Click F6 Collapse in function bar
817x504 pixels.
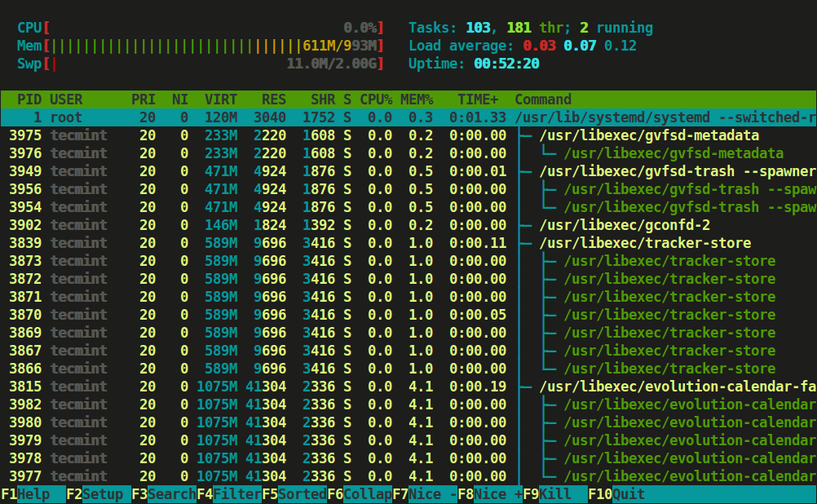click(360, 494)
